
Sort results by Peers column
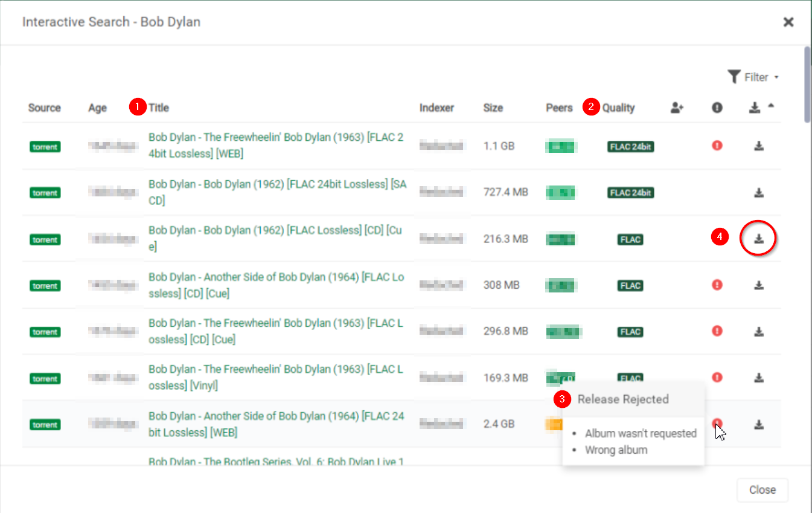click(559, 108)
